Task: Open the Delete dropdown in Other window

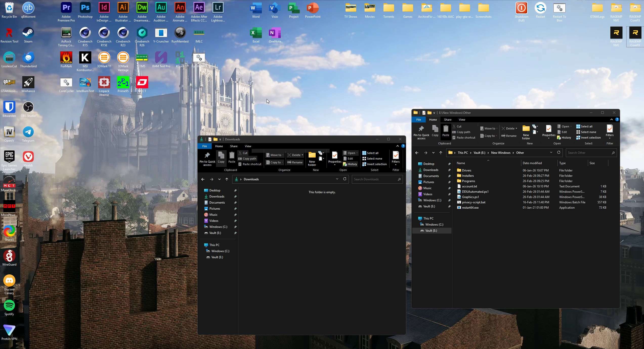Action: pyautogui.click(x=516, y=128)
